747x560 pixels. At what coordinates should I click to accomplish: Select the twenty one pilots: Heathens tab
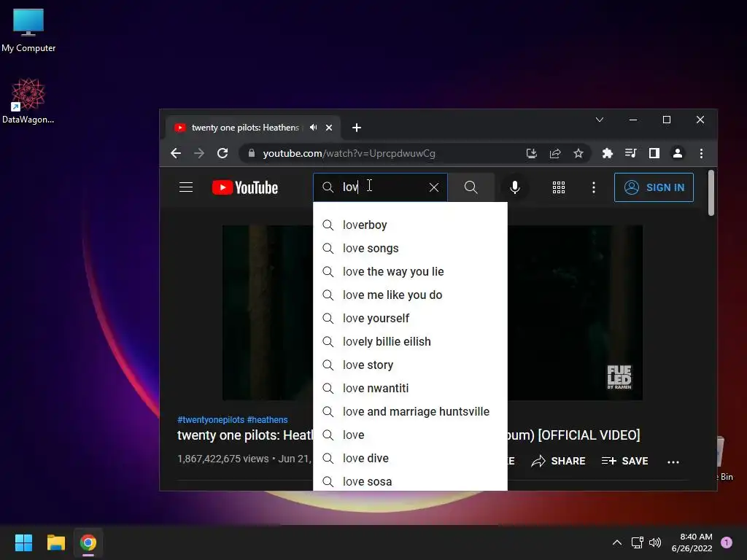pyautogui.click(x=245, y=128)
